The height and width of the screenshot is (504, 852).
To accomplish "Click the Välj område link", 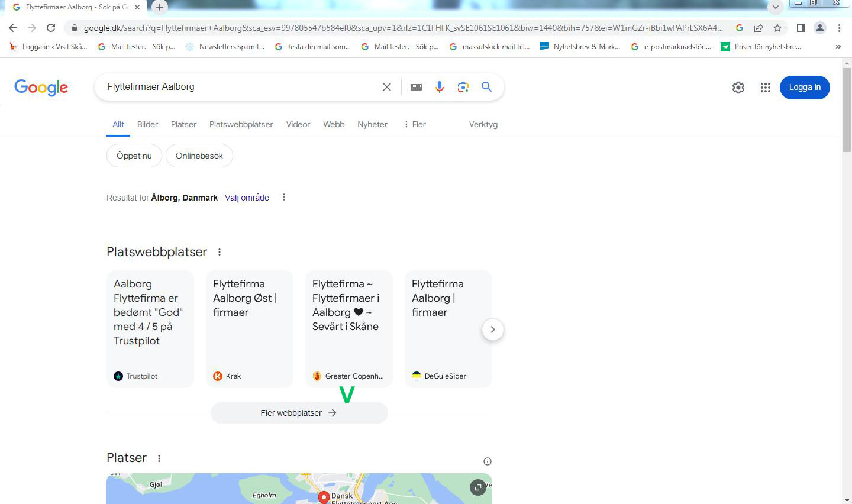I will pyautogui.click(x=247, y=198).
